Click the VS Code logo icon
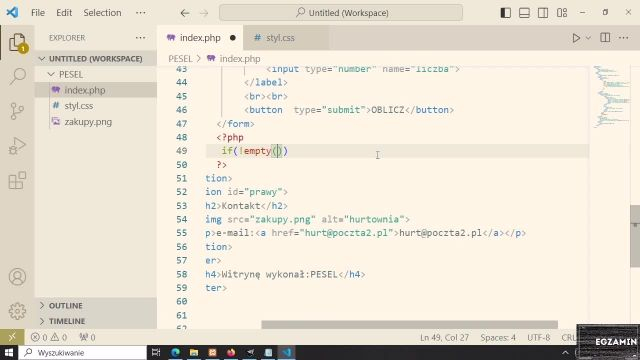The image size is (640, 360). point(12,12)
